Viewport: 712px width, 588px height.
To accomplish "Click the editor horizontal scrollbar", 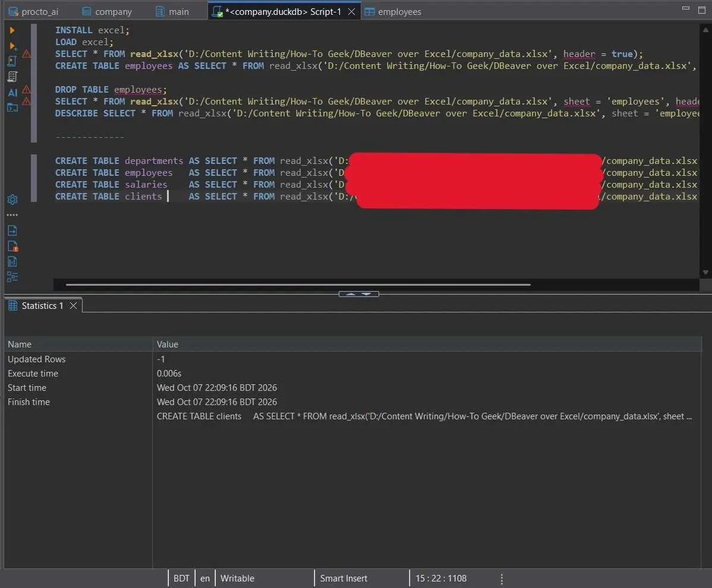I will 298,284.
